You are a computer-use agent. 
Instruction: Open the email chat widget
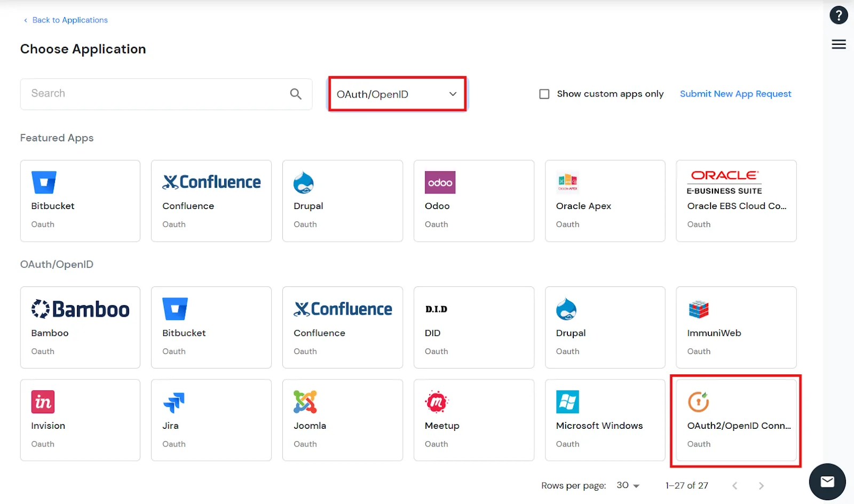click(827, 481)
